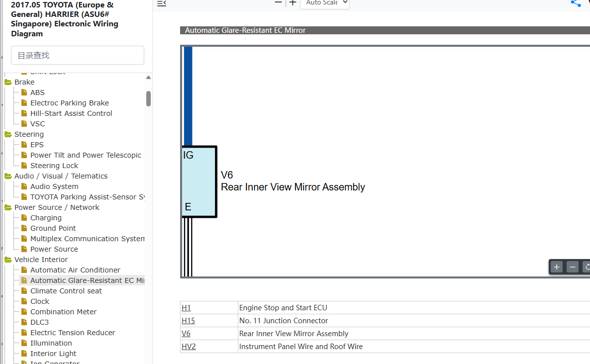Select Steering Lock entry
Screen dimensions: 590x364
[x=54, y=166]
